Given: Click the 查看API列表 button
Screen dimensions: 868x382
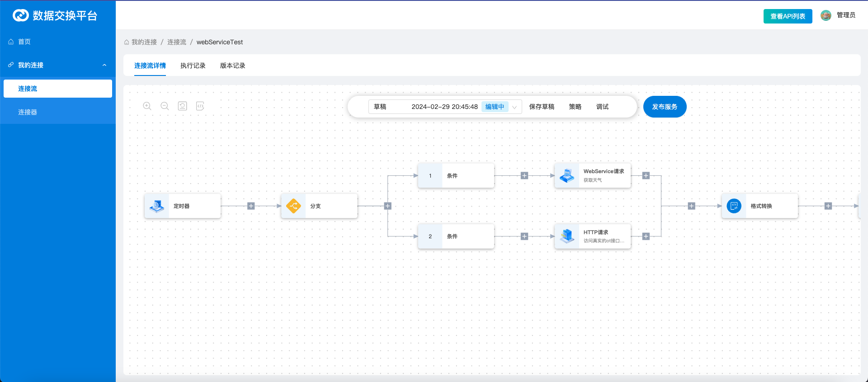Looking at the screenshot, I should 788,16.
